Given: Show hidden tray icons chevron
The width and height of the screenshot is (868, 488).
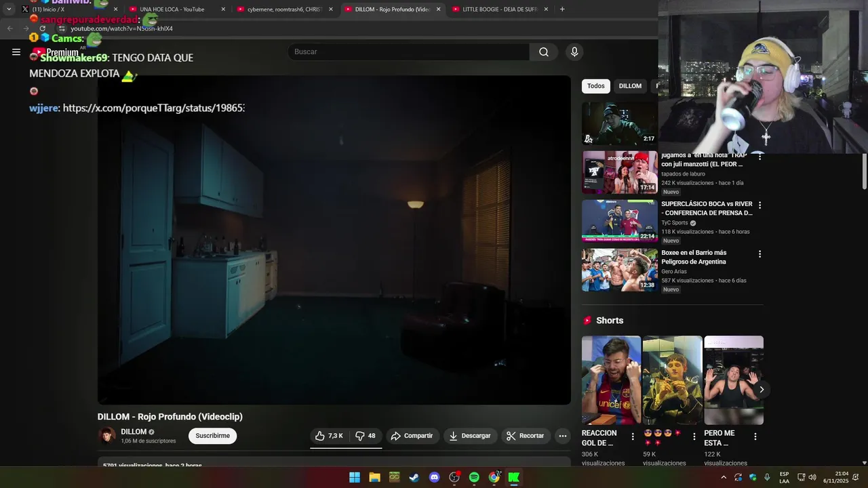Looking at the screenshot, I should point(724,477).
